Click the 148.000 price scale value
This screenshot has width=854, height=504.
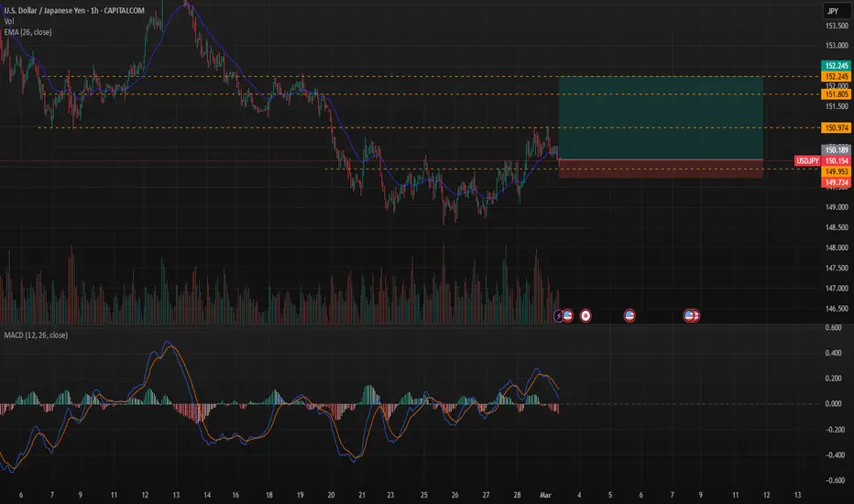tap(837, 247)
